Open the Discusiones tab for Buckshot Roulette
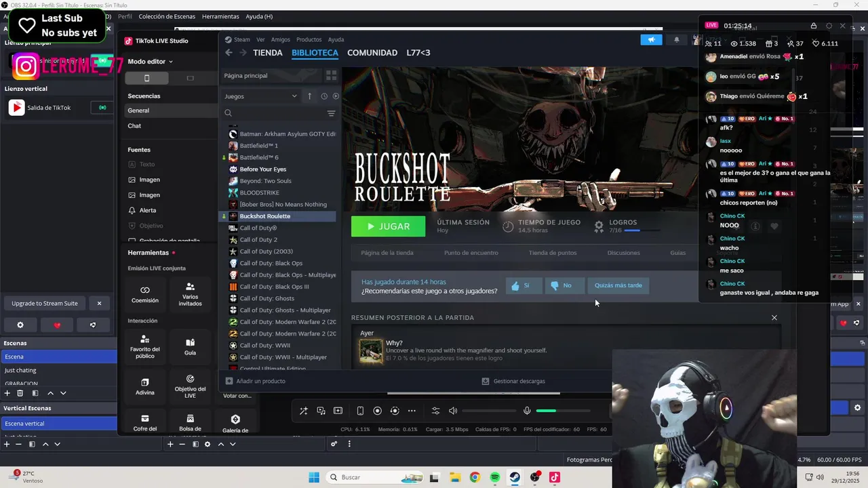868x488 pixels. (x=623, y=253)
